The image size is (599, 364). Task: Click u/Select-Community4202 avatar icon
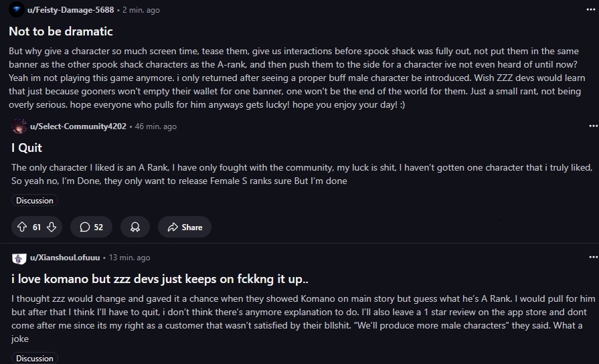coord(19,126)
